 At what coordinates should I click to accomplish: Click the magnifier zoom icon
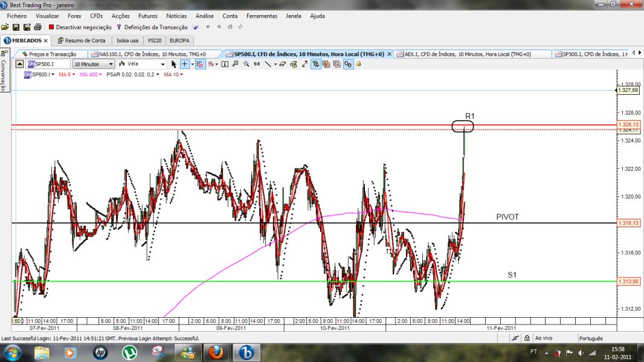tap(246, 64)
